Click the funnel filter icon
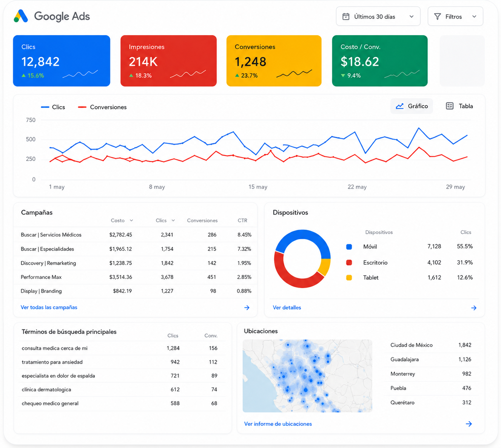The width and height of the screenshot is (501, 448). pos(438,17)
